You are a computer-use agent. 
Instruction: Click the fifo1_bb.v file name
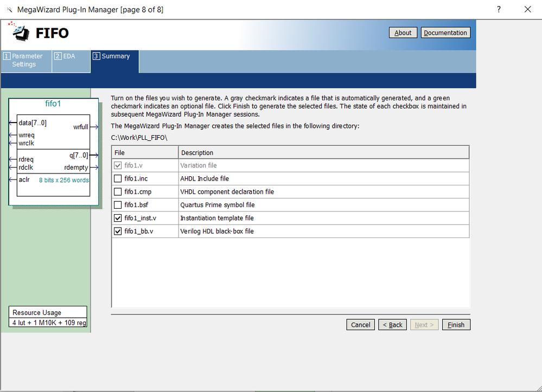pyautogui.click(x=138, y=231)
